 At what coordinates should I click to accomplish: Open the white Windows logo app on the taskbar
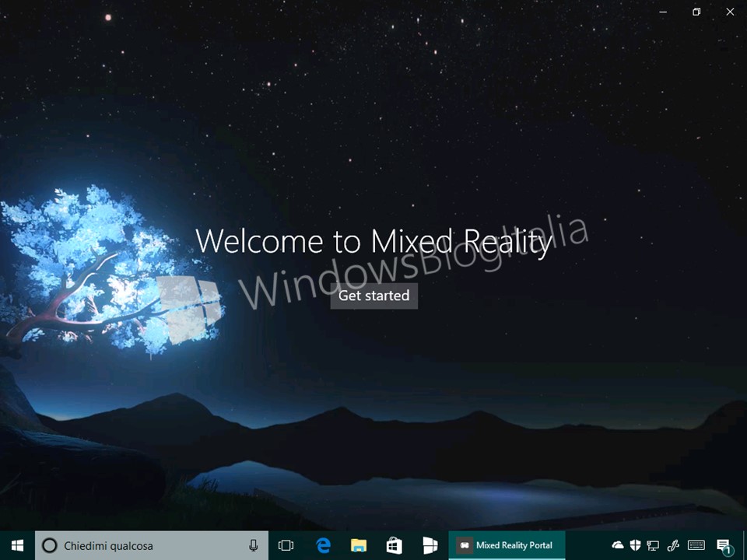430,545
